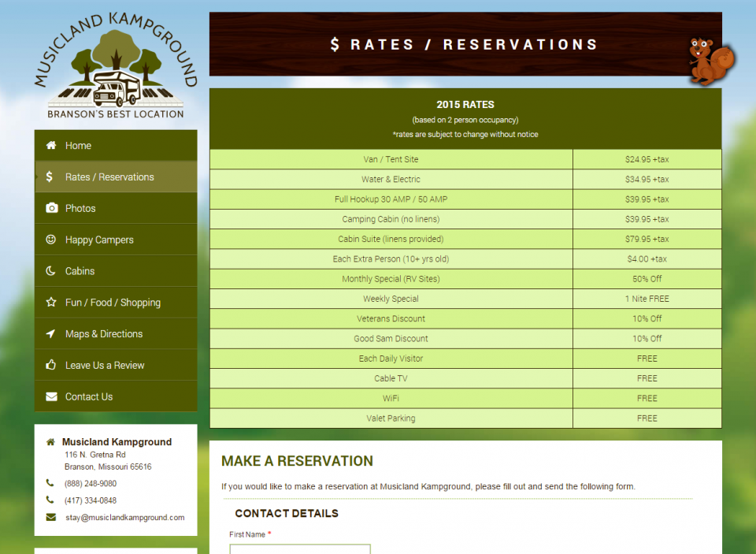
Task: Click the MAKE A RESERVATION heading
Action: coord(297,461)
